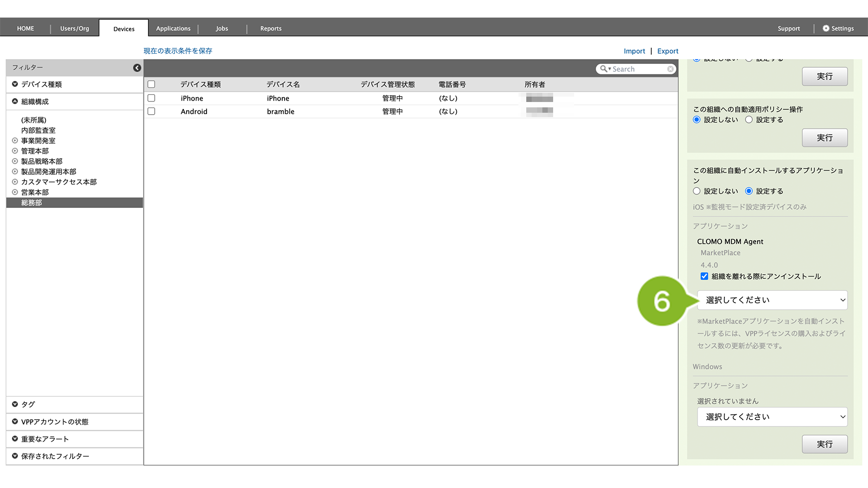Image resolution: width=868 pixels, height=488 pixels.
Task: Expand the 営業本部 tree node icon
Action: [x=15, y=192]
